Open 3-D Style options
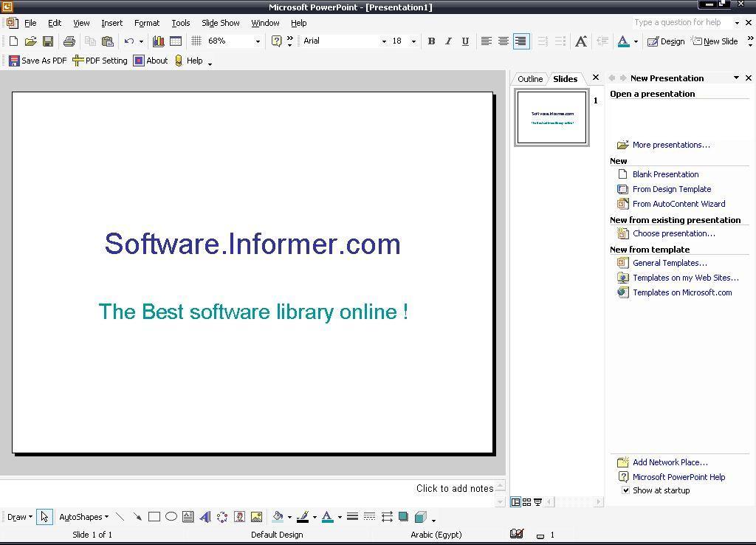 pos(420,517)
